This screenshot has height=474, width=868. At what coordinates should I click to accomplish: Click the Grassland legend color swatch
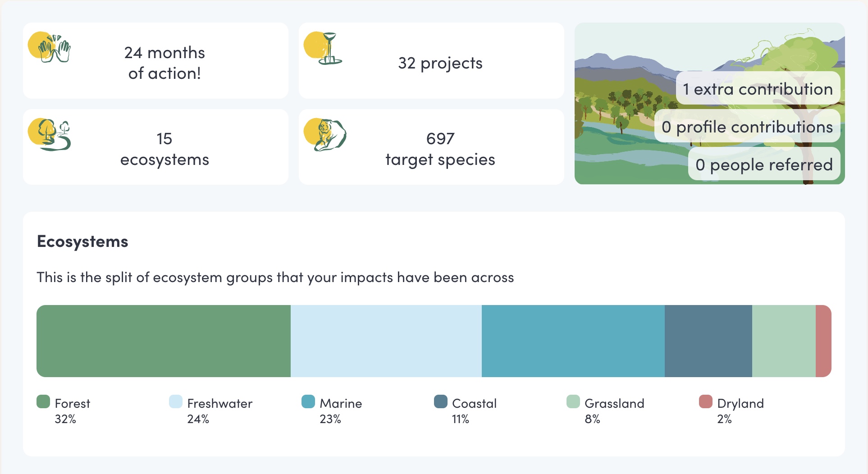573,401
